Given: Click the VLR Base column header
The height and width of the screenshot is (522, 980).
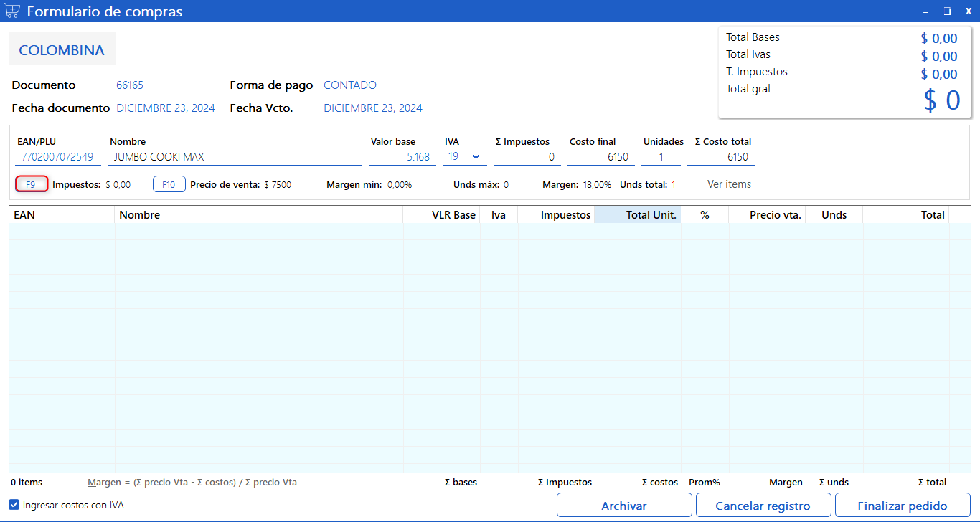Looking at the screenshot, I should pyautogui.click(x=442, y=214).
